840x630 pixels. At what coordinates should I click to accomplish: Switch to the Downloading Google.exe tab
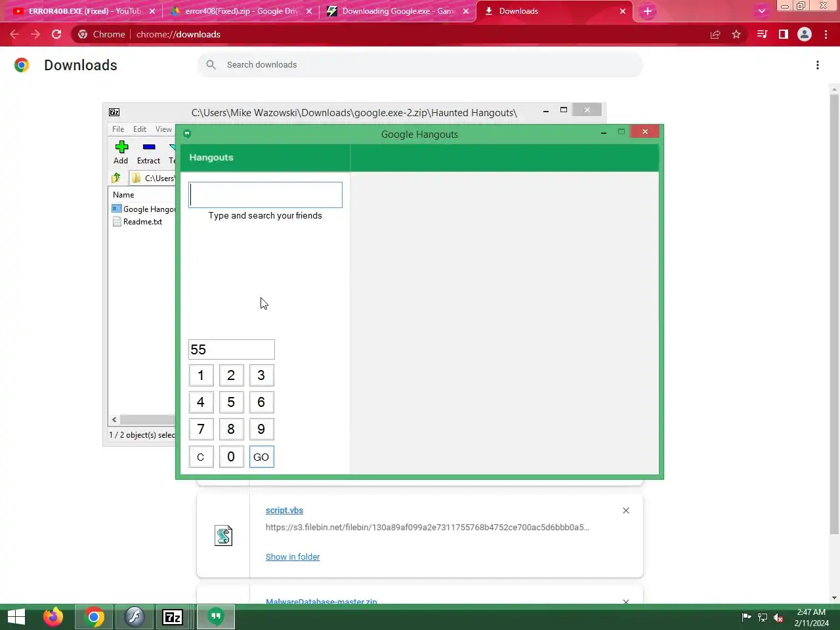398,11
